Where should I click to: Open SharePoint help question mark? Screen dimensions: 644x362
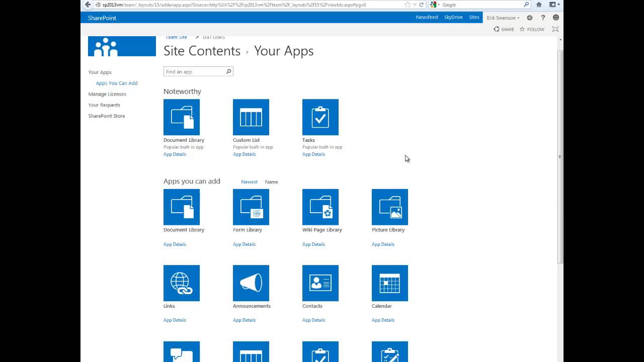[x=543, y=18]
